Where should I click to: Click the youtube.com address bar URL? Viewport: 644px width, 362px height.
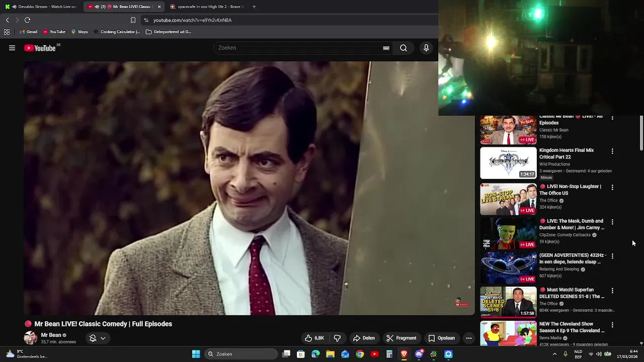(192, 20)
